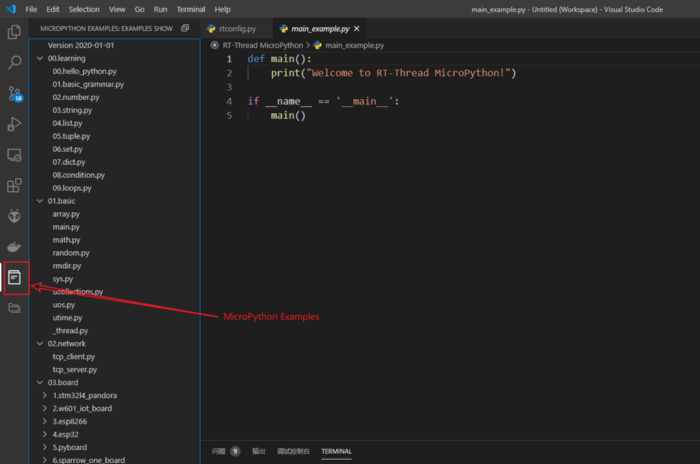
Task: Expand the 5.pyboard folder
Action: click(45, 447)
